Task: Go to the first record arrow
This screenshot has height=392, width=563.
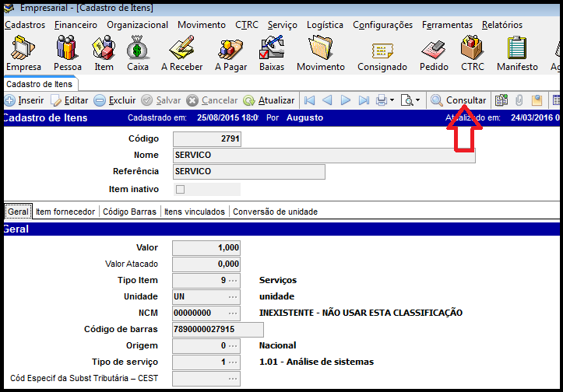Action: [309, 100]
